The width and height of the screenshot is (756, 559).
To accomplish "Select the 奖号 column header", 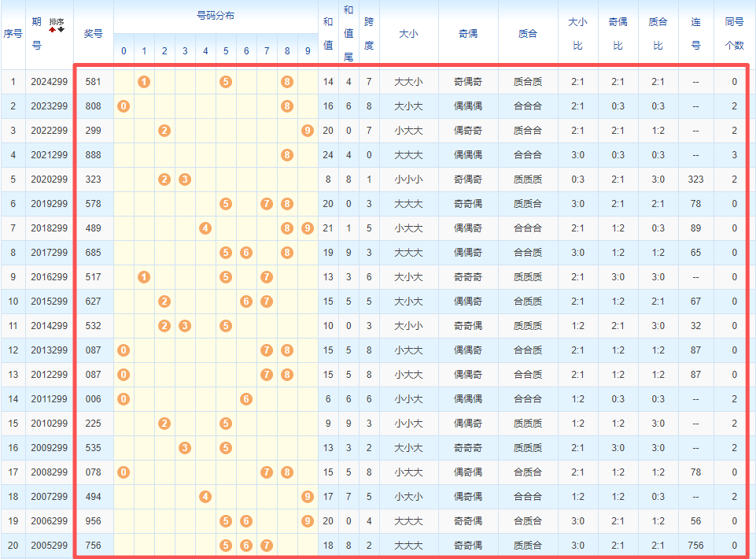I will [x=93, y=34].
